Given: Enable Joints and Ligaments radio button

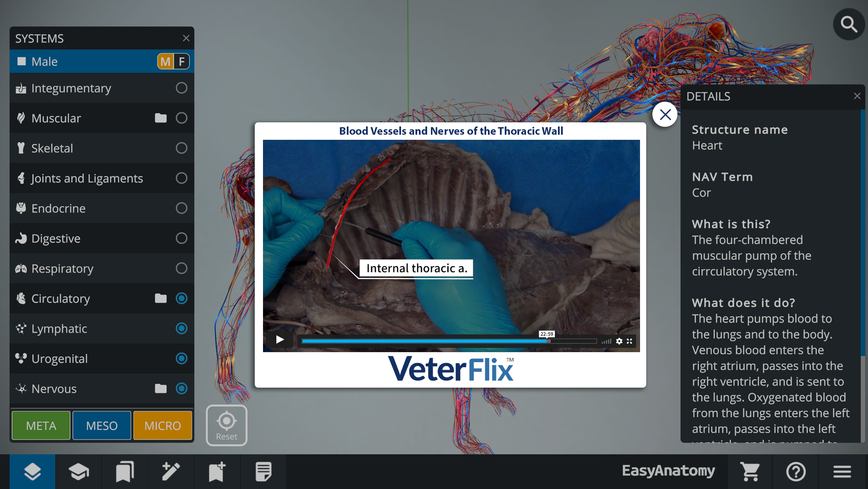Looking at the screenshot, I should click(182, 178).
